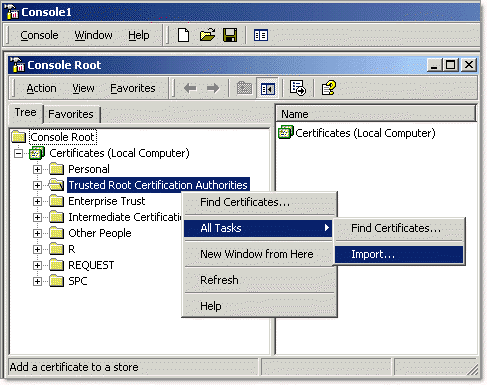The height and width of the screenshot is (385, 487).
Task: Click the Up one level folder icon
Action: tap(244, 88)
